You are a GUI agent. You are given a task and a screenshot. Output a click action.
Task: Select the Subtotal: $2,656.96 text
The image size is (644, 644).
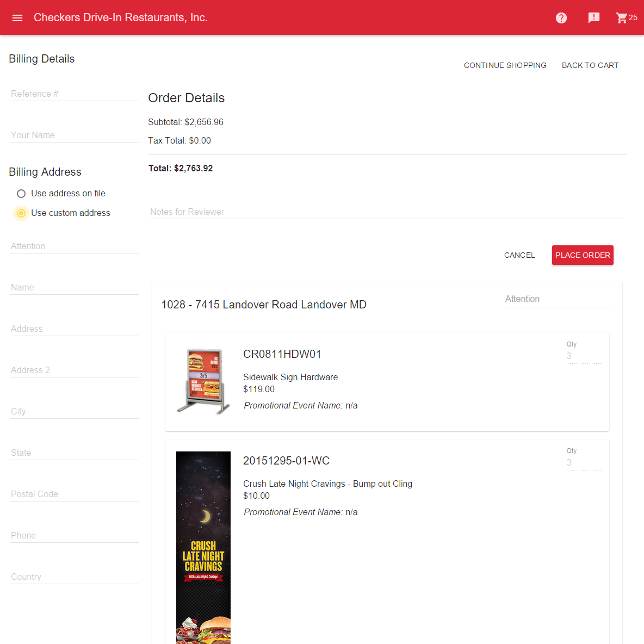click(x=185, y=122)
